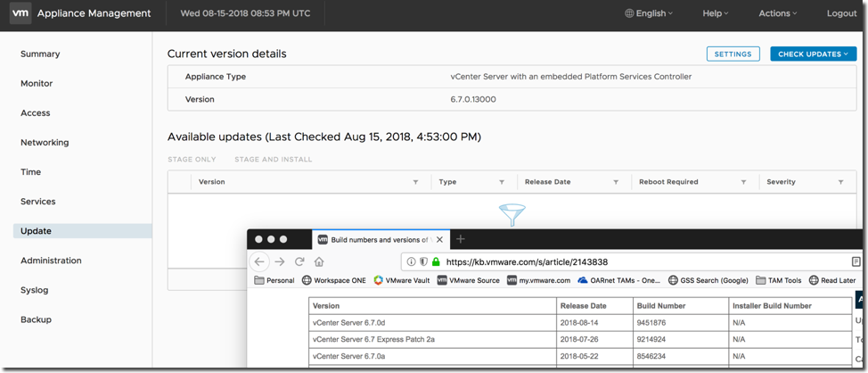Filter the Severity column
Screen dimensions: 868x373
coord(840,182)
